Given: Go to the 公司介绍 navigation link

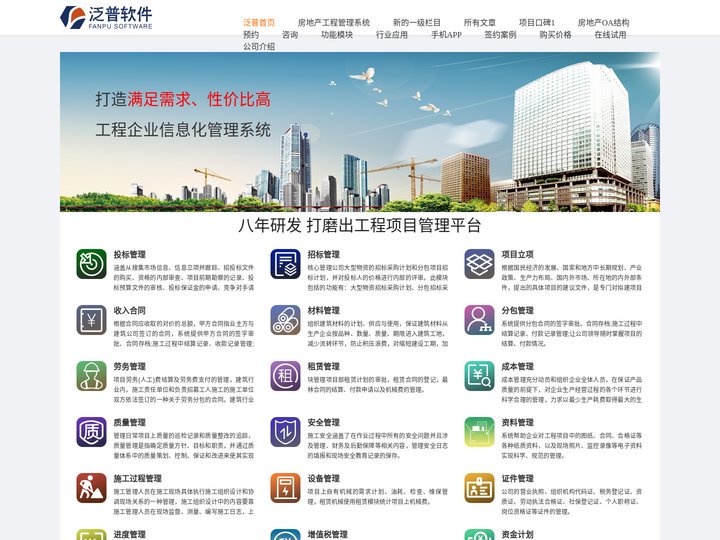Looking at the screenshot, I should [259, 46].
